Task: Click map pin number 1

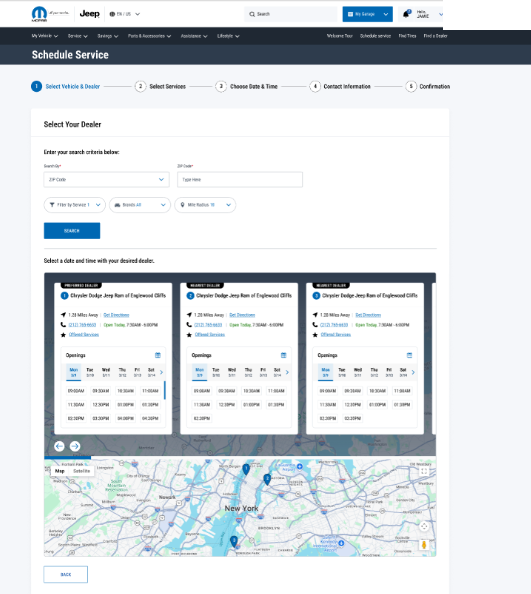Action: (246, 469)
